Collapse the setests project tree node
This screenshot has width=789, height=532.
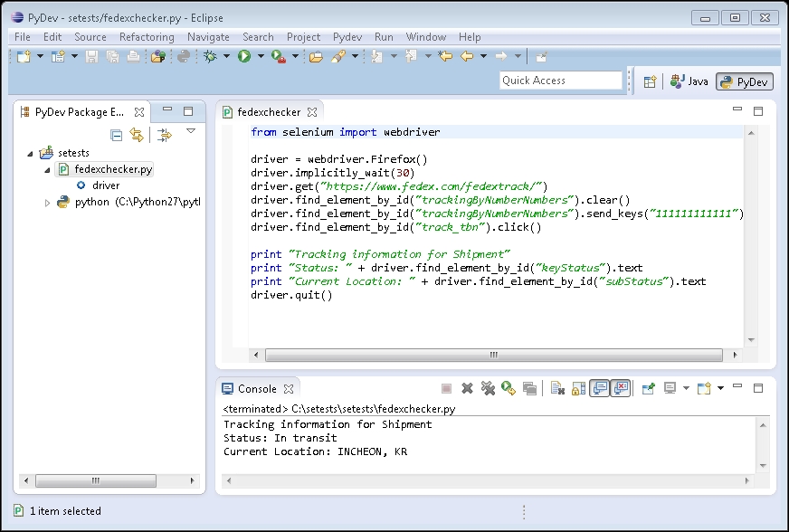pyautogui.click(x=30, y=154)
